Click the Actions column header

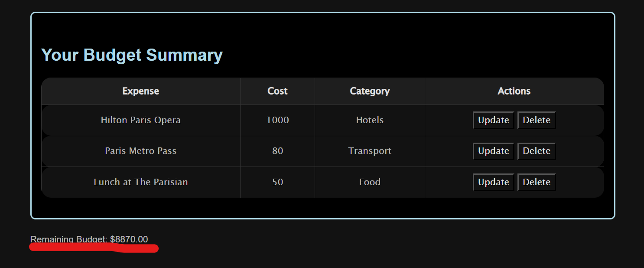pos(514,91)
